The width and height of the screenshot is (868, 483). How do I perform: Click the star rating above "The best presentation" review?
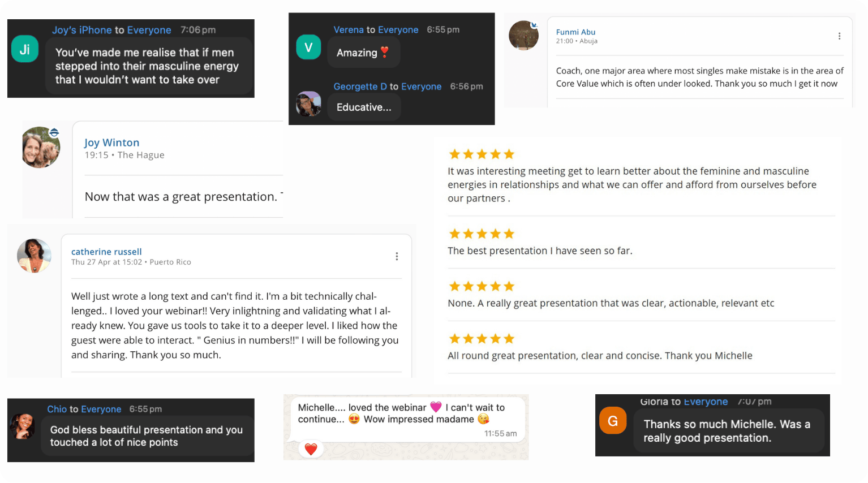pyautogui.click(x=481, y=234)
